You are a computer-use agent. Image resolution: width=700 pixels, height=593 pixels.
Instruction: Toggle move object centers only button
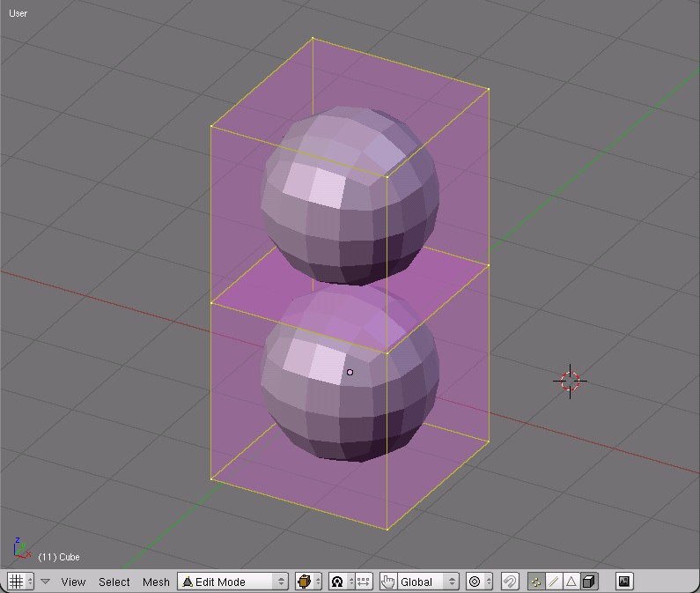364,582
